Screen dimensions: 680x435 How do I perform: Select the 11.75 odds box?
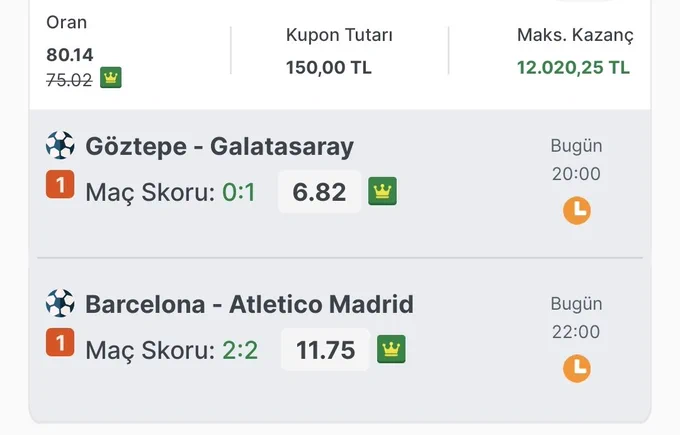325,350
